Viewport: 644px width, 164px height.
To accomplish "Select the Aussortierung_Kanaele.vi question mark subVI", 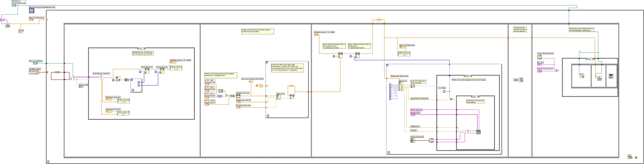I will (x=101, y=77).
